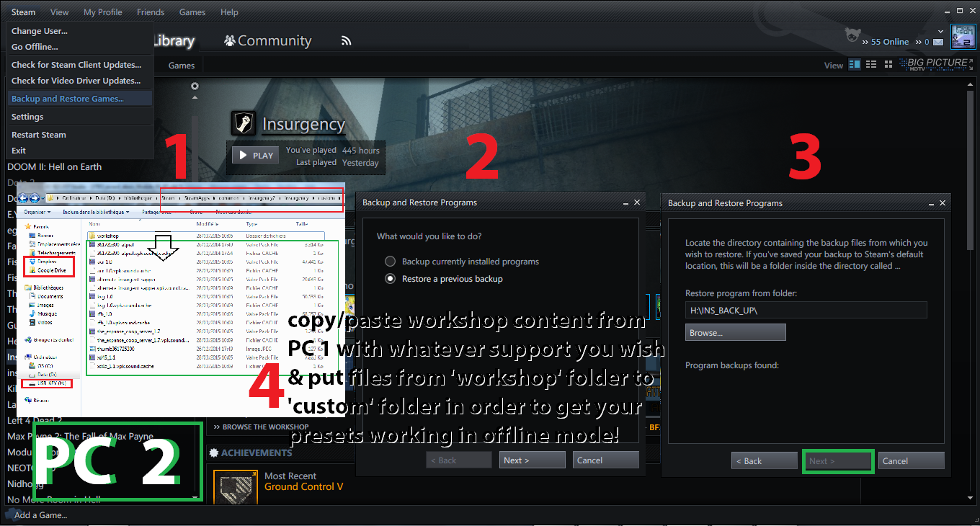Click Add a Game
980x526 pixels.
40,515
